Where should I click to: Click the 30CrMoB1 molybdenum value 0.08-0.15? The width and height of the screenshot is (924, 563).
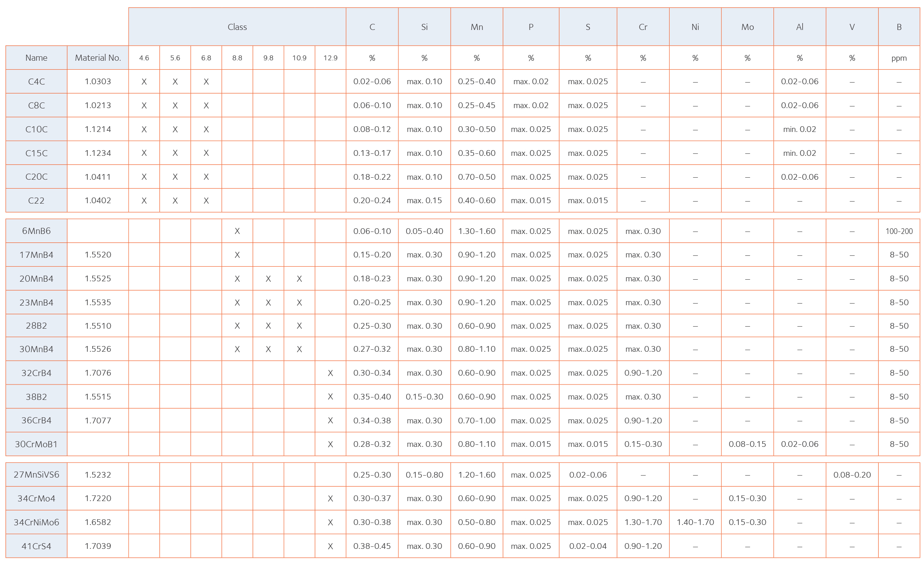click(747, 444)
